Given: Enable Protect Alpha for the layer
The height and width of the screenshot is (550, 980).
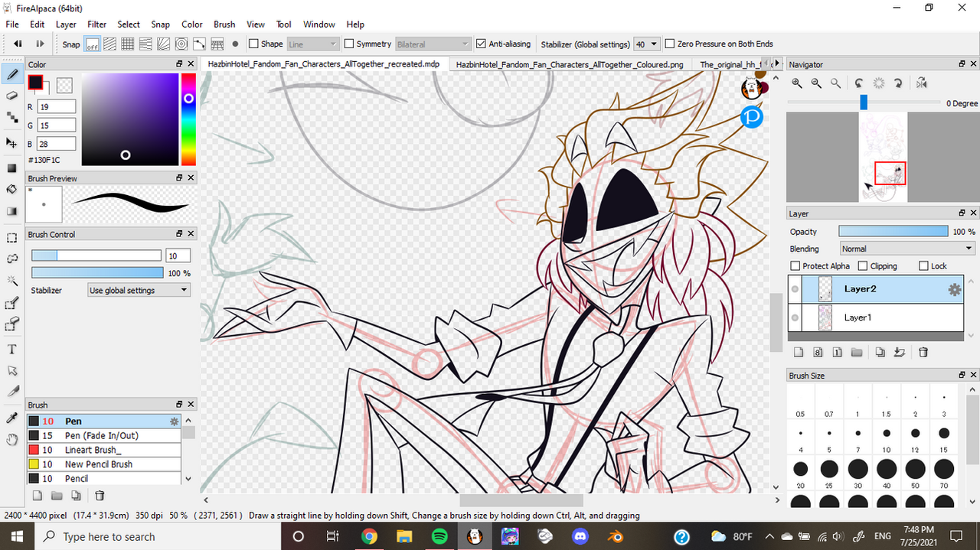Looking at the screenshot, I should click(x=796, y=266).
